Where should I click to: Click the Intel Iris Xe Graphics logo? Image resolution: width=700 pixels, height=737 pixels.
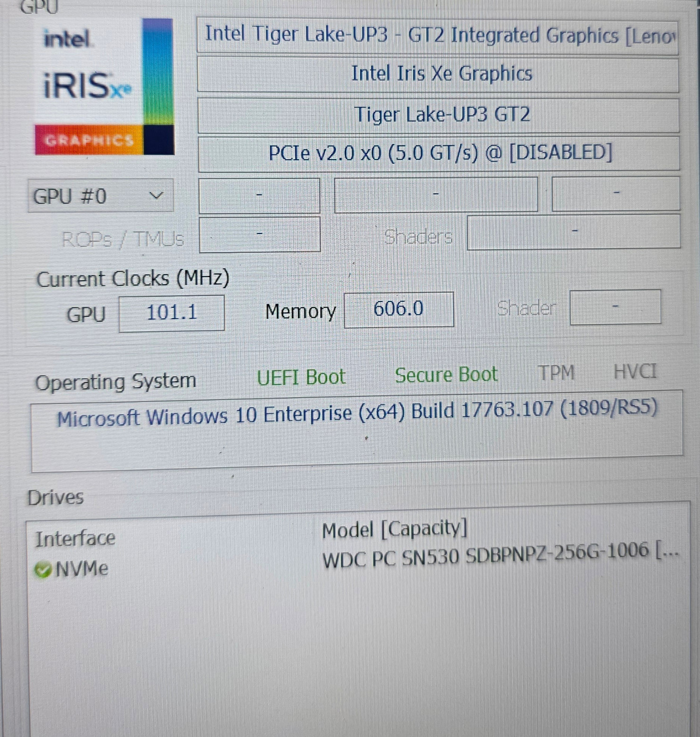coord(104,87)
